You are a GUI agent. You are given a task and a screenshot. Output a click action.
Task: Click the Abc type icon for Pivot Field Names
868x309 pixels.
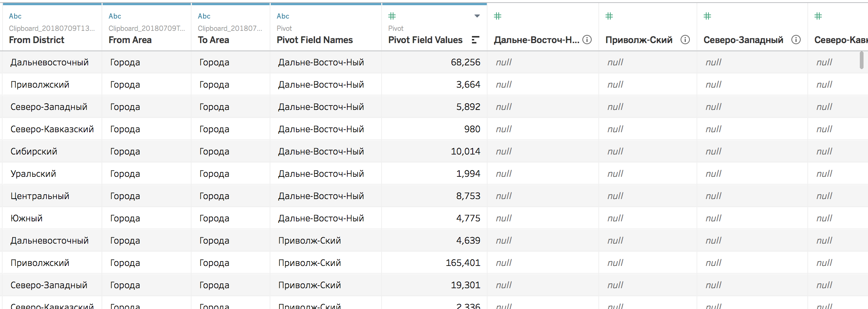click(283, 16)
